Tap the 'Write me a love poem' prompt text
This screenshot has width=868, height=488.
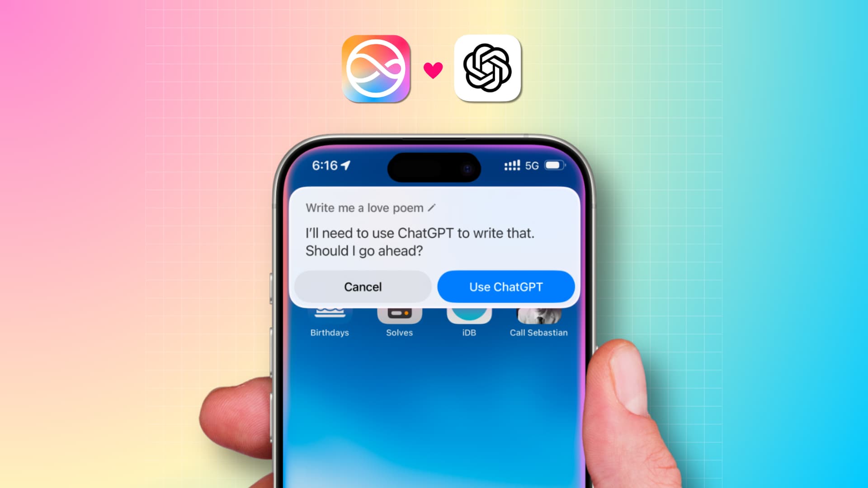(x=370, y=207)
